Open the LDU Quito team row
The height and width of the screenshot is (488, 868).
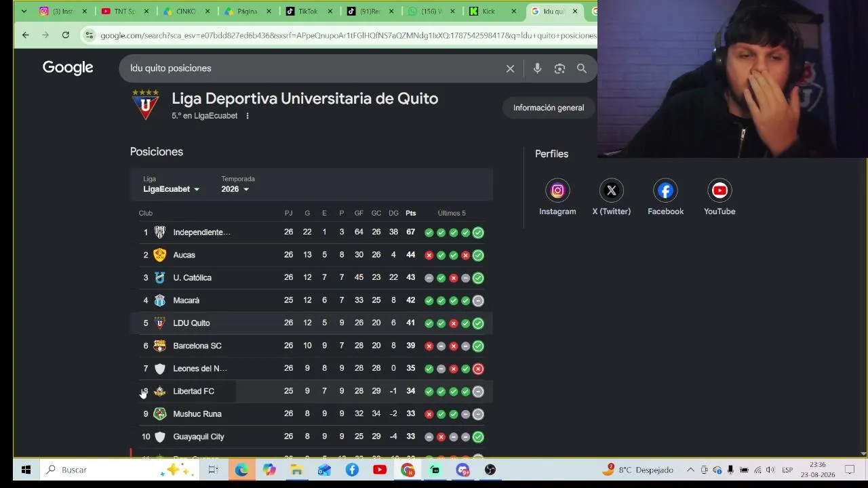pyautogui.click(x=311, y=323)
